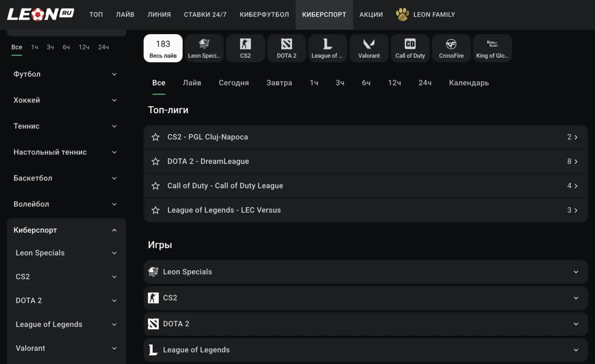The height and width of the screenshot is (364, 595).
Task: Open the Календарь filter tab
Action: pyautogui.click(x=469, y=83)
